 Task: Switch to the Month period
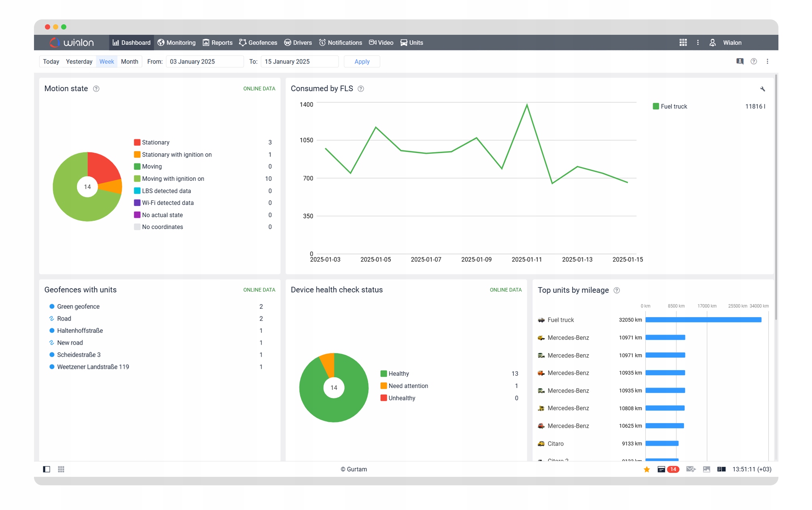point(129,61)
